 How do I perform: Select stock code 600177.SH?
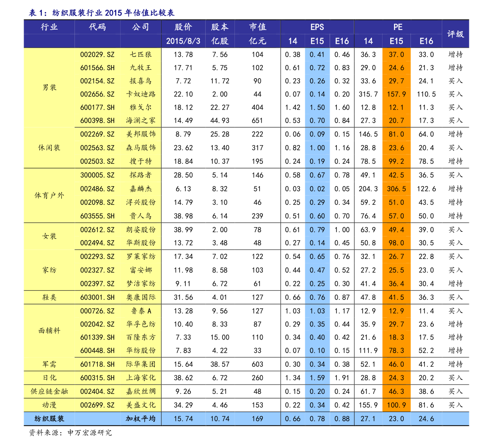click(97, 107)
